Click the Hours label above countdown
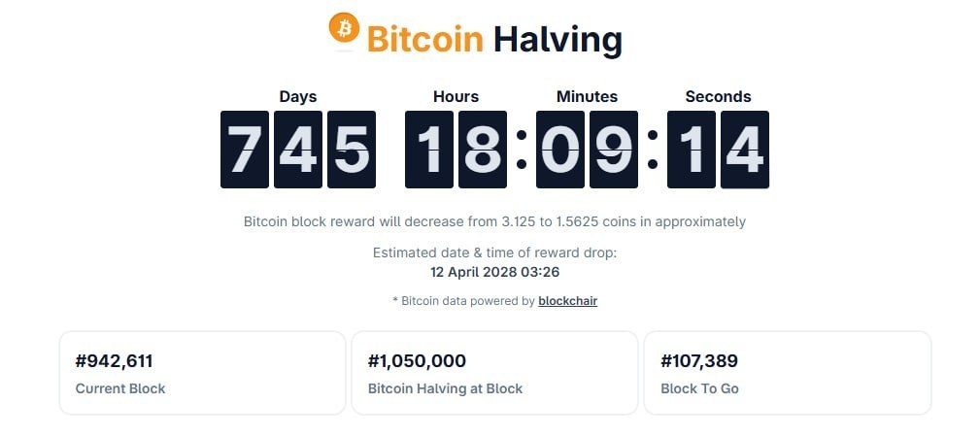Viewport: 980px width, 437px height. [456, 96]
